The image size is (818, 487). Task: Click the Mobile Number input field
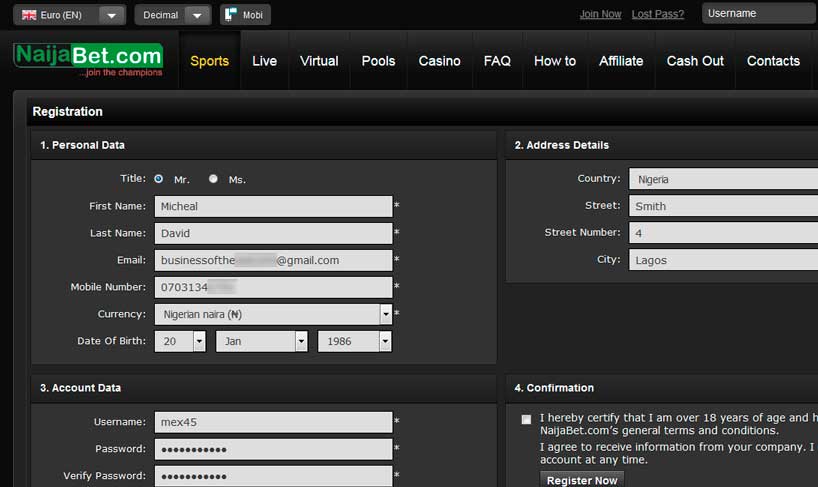click(x=273, y=287)
